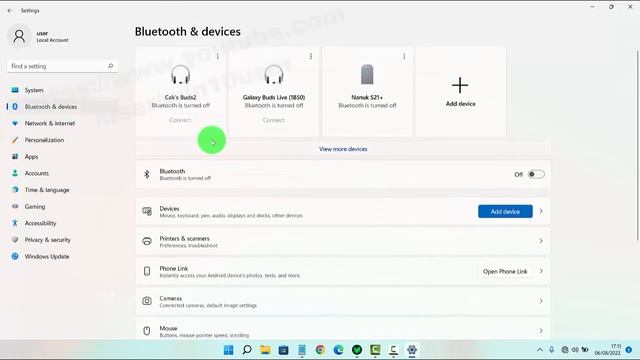Click the magnifier icon in Find a setting
Viewport: 640px width, 360px height.
110,66
